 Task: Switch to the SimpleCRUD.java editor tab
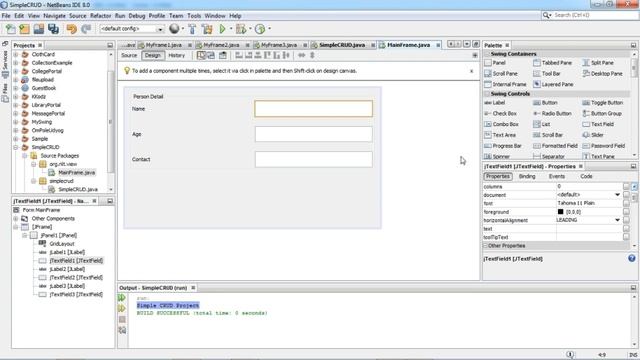pyautogui.click(x=342, y=45)
